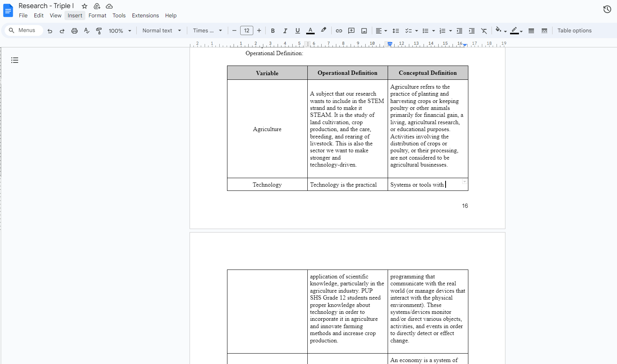Run spelling and grammar check
Image resolution: width=617 pixels, height=364 pixels.
point(87,31)
